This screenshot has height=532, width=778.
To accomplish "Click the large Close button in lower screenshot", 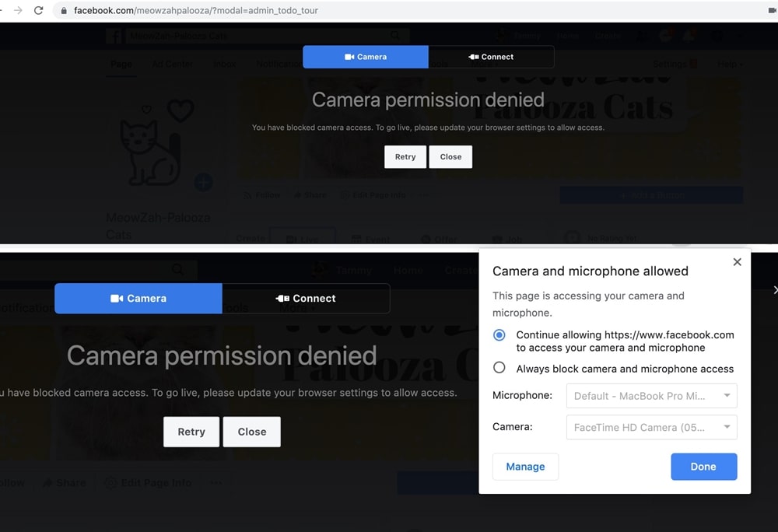I will pos(252,432).
